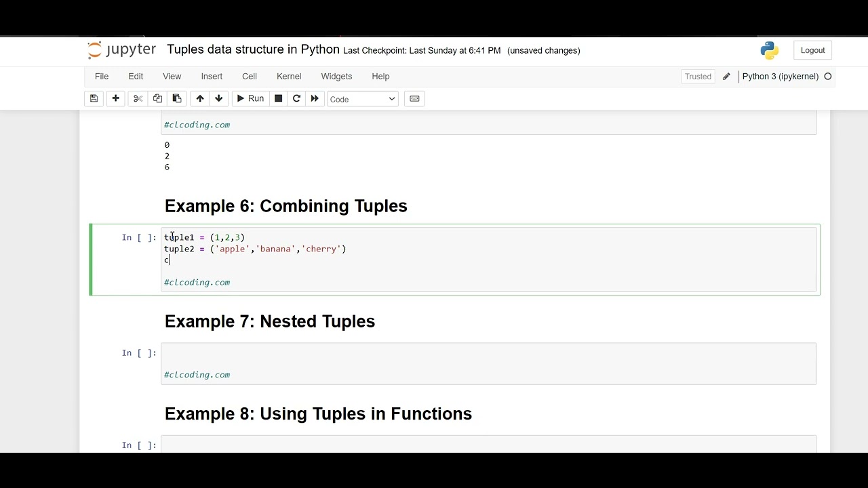Interrupt the kernel with stop icon

(278, 99)
